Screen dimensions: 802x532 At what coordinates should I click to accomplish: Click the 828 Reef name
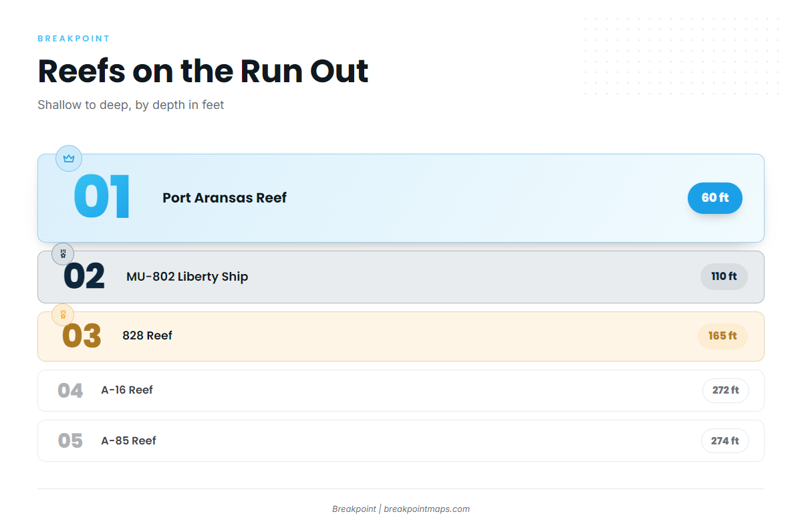147,336
